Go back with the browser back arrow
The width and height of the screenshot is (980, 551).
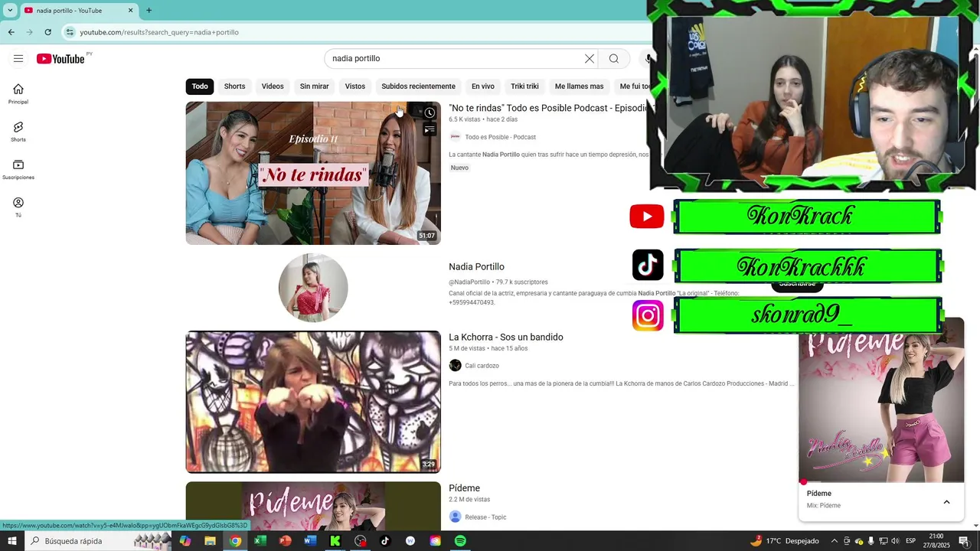pos(11,32)
